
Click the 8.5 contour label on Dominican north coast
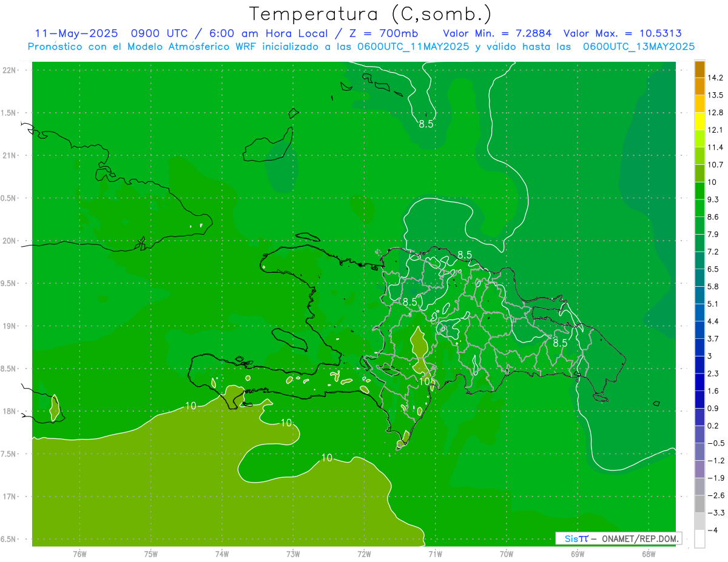[x=465, y=255]
